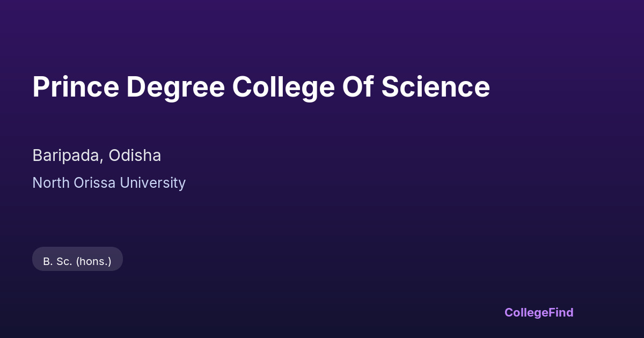Open the CollegeFind brand logo

click(x=539, y=312)
